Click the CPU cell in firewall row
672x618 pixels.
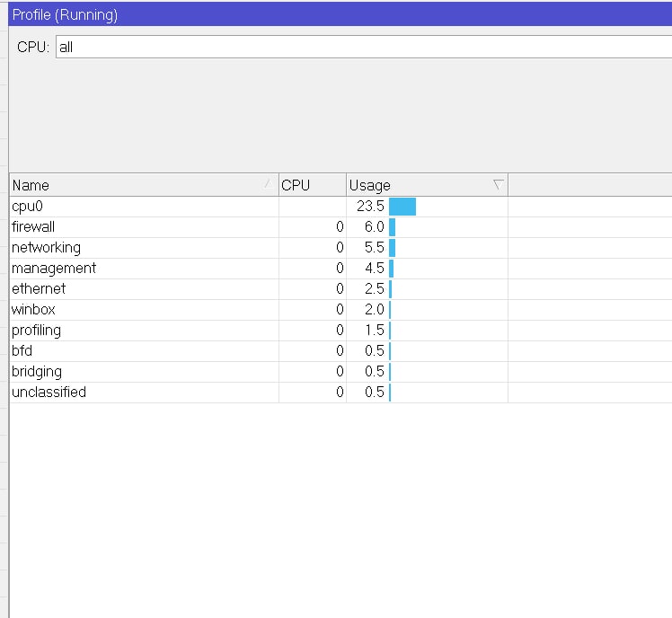pyautogui.click(x=313, y=227)
